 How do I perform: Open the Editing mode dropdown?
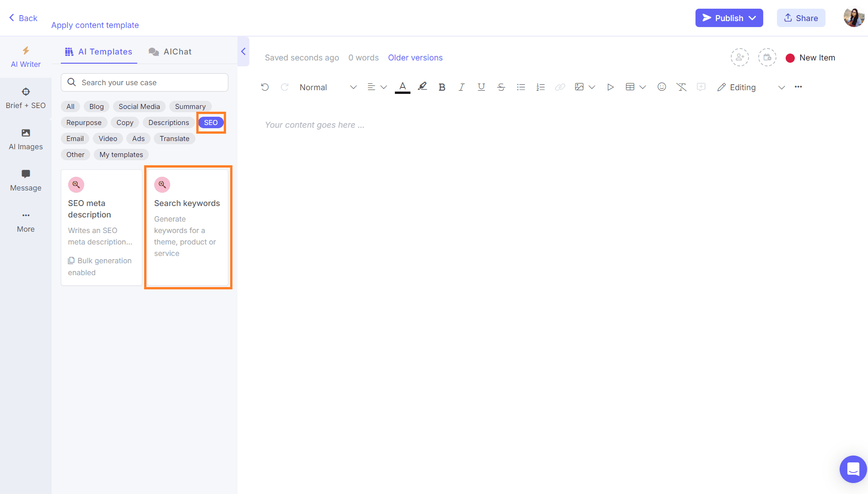point(751,87)
